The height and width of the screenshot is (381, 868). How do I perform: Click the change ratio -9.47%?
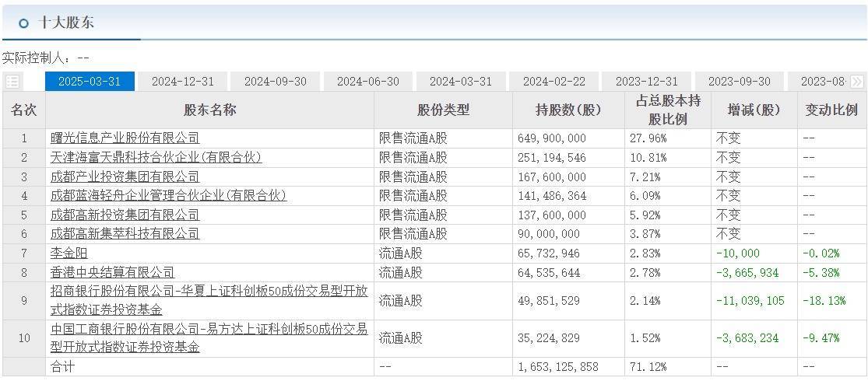pos(821,338)
